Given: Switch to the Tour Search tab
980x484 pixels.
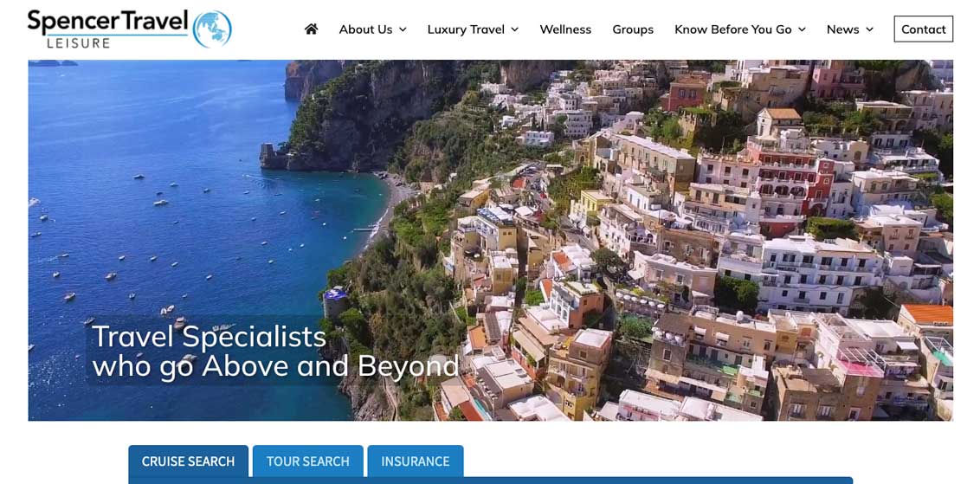Looking at the screenshot, I should 307,461.
